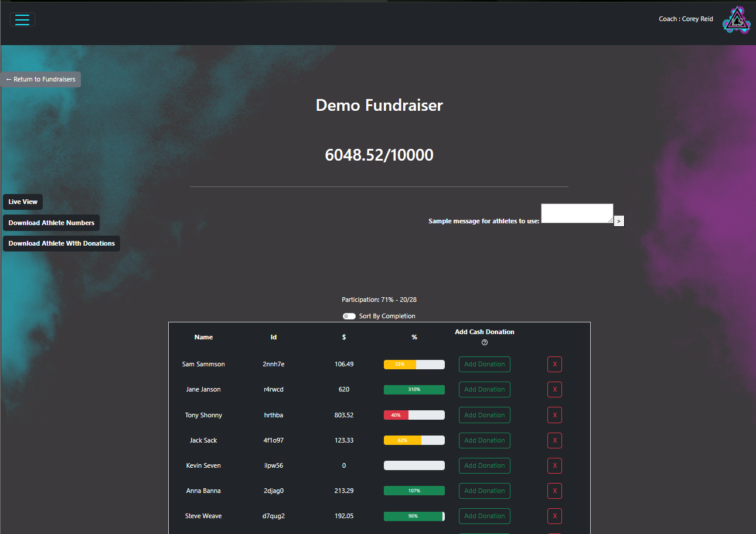Screen dimensions: 756x534
Task: Download Athlete Numbers file
Action: pos(51,223)
